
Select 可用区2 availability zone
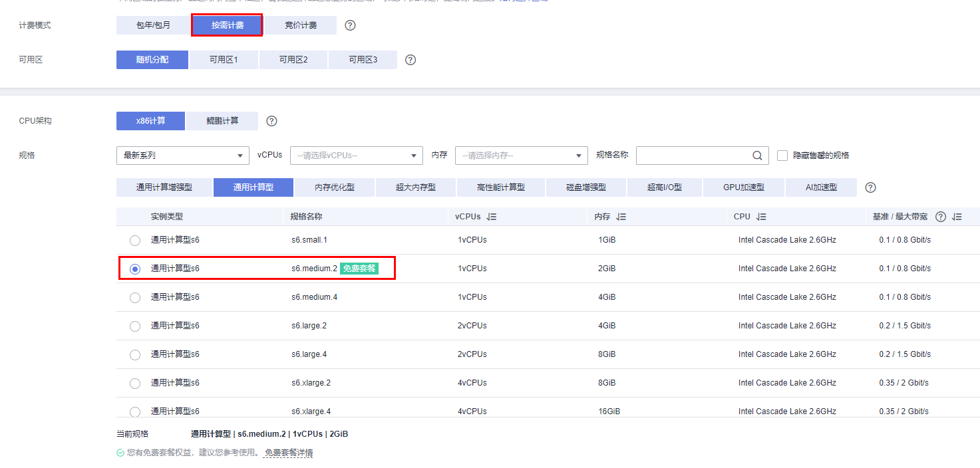(293, 60)
